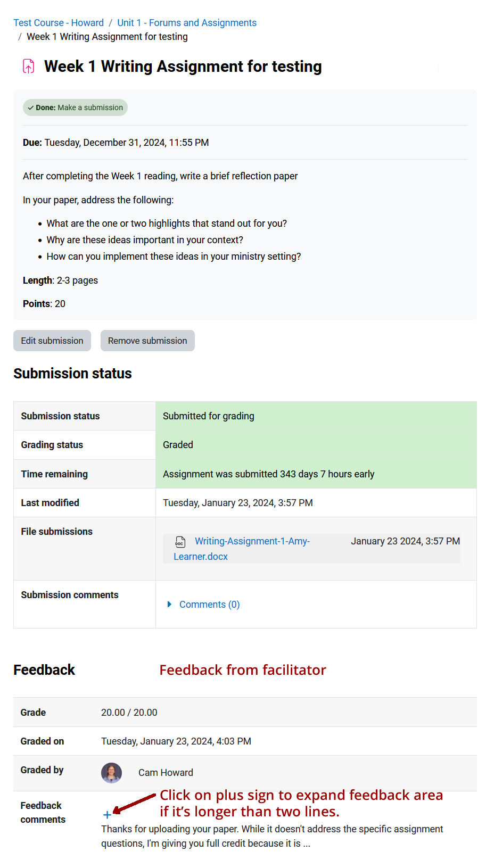Click the Word document icon next to the submitted file

click(180, 541)
